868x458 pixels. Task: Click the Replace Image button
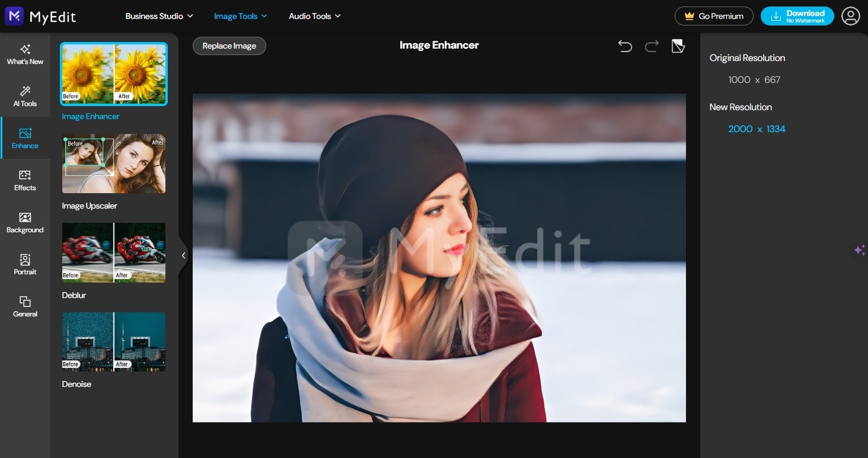(x=229, y=46)
